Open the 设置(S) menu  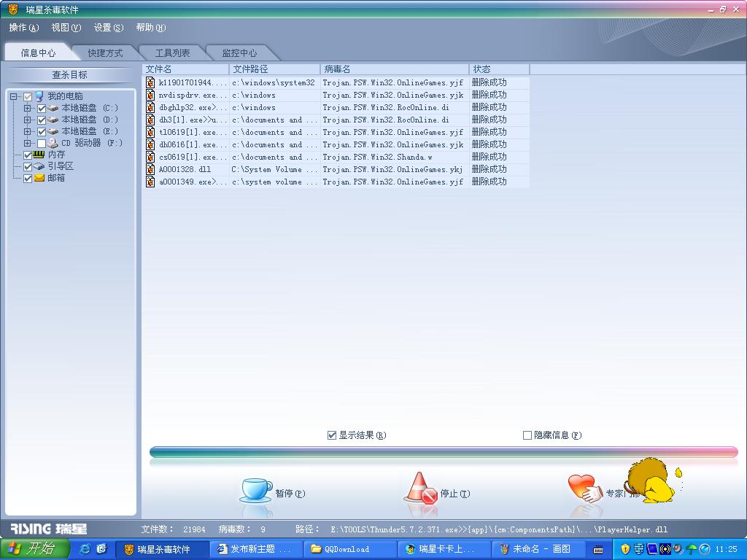tap(109, 28)
